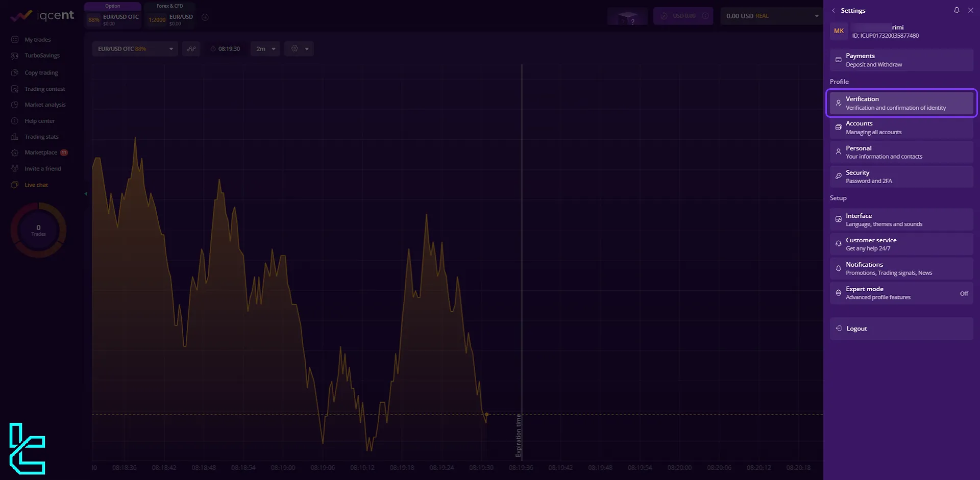This screenshot has height=480, width=980.
Task: Open Security password and 2FA
Action: [901, 176]
